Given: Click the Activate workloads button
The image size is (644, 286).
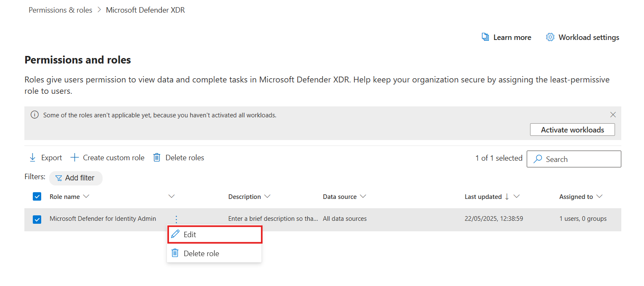Looking at the screenshot, I should coord(572,130).
